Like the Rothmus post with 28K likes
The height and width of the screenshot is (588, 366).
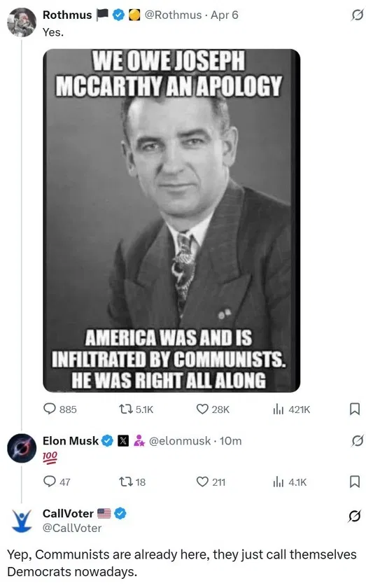[x=213, y=409]
